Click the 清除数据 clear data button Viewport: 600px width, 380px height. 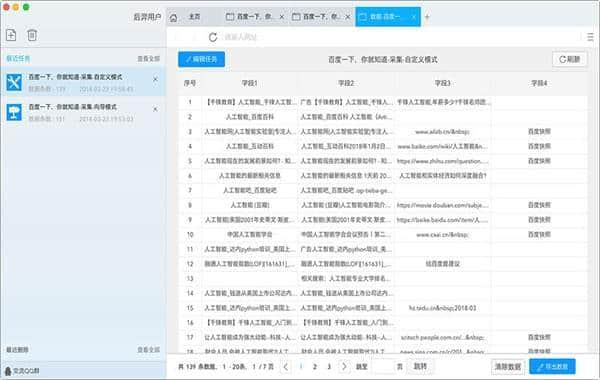click(x=508, y=367)
